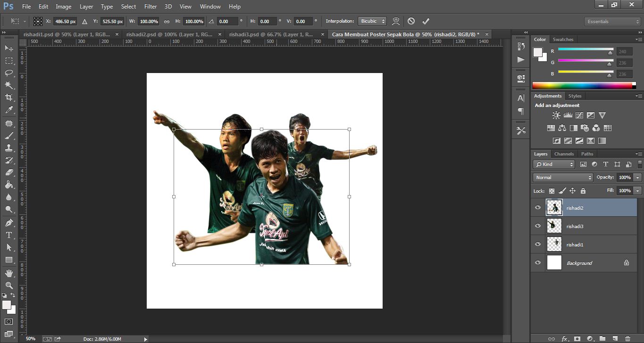The height and width of the screenshot is (343, 644).
Task: Open the Kind layer filter dropdown
Action: coord(554,164)
